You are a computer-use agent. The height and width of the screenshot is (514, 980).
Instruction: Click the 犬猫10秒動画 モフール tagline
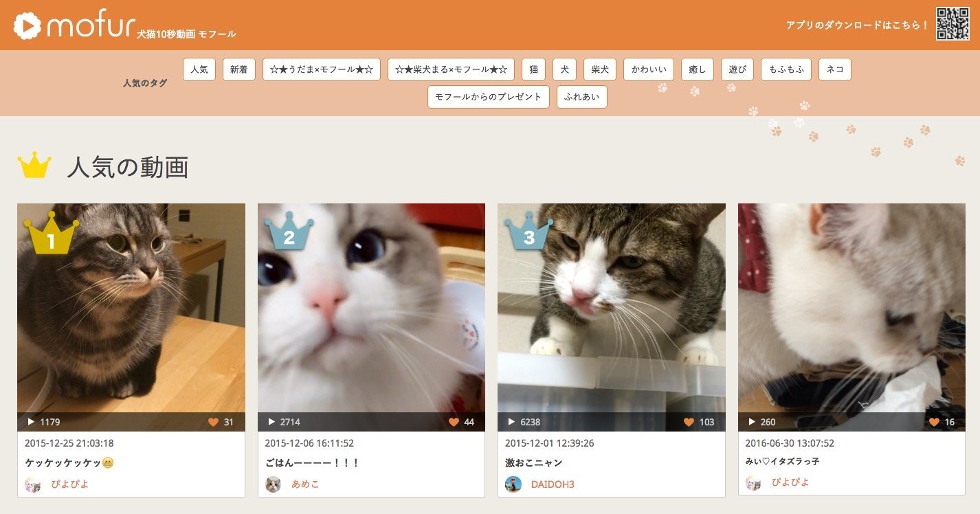pos(186,34)
